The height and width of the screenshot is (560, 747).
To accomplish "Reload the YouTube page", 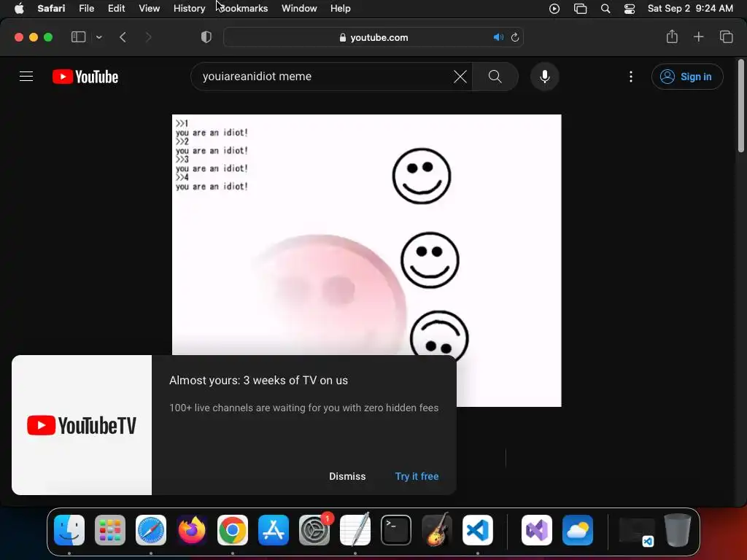I will tap(515, 37).
